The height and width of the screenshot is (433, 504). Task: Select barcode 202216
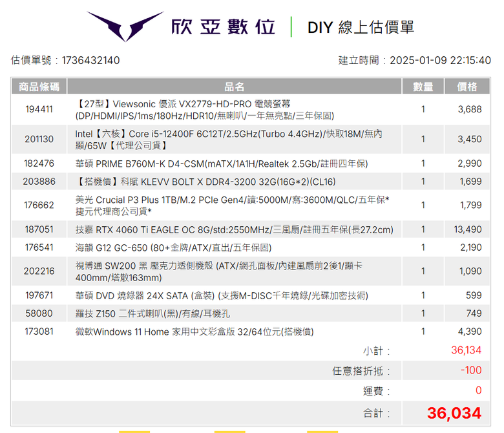point(39,271)
